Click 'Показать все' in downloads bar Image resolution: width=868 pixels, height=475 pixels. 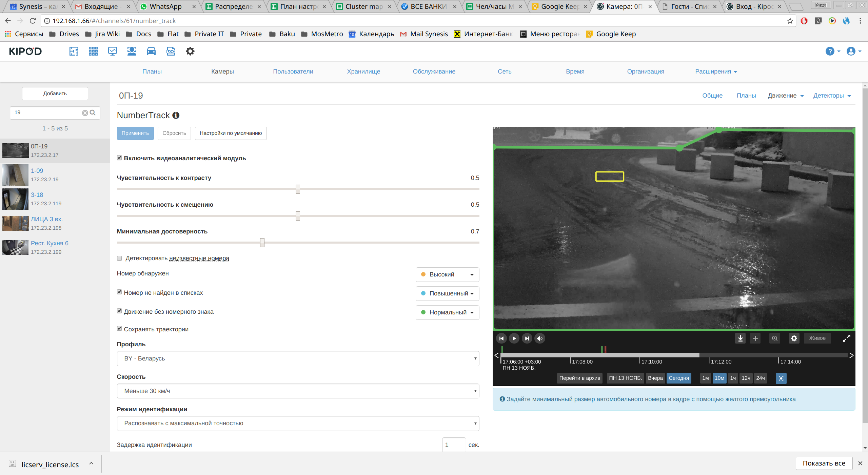pos(824,463)
